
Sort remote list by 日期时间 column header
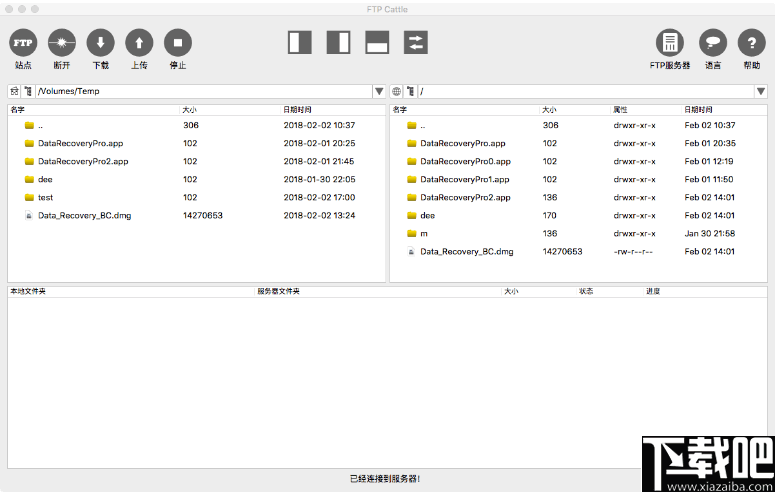point(724,109)
